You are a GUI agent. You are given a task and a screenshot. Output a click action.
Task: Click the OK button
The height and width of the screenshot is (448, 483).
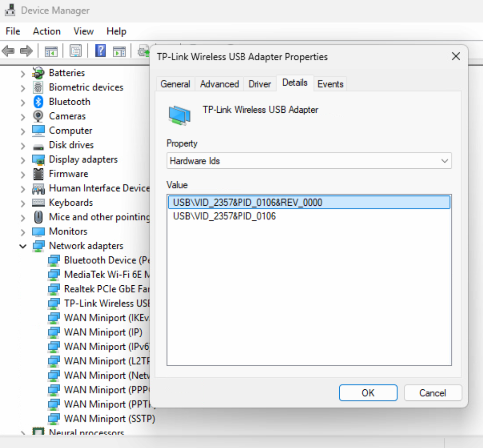368,393
